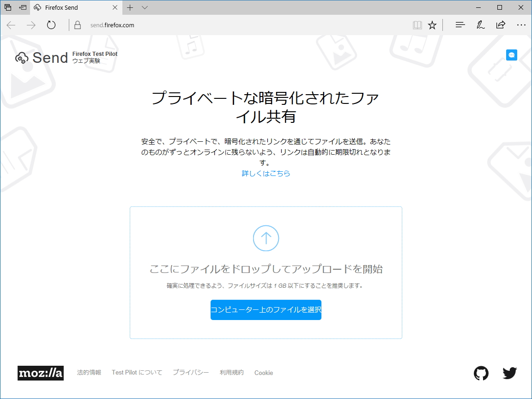
Task: Click the コンピューター上のファイルを選択 button
Action: (x=266, y=310)
